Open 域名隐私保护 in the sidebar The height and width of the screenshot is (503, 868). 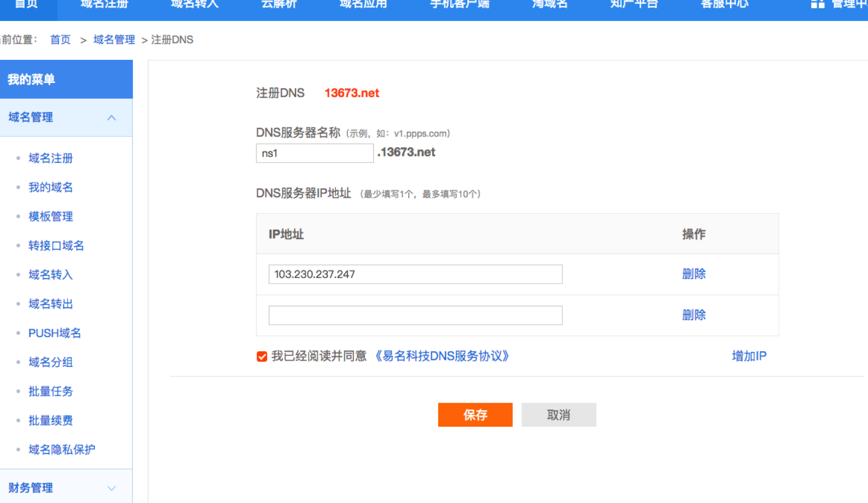(62, 450)
